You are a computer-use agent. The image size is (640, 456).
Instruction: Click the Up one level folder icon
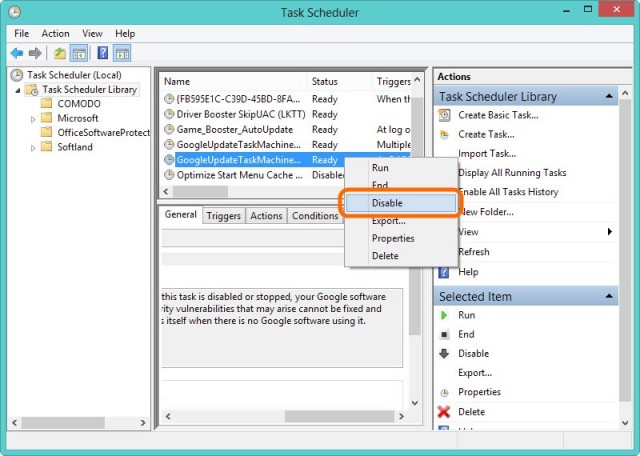point(60,53)
